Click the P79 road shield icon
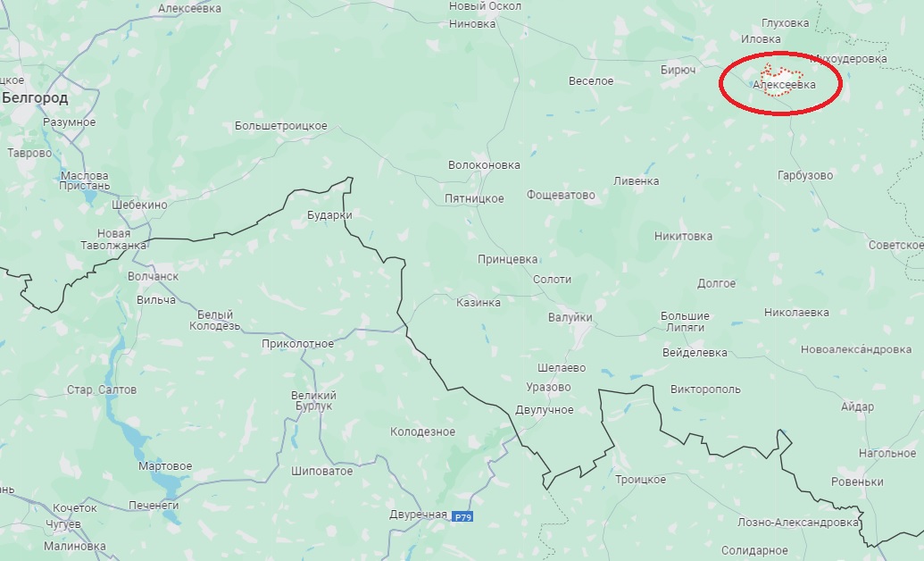The image size is (924, 561). pos(462,516)
